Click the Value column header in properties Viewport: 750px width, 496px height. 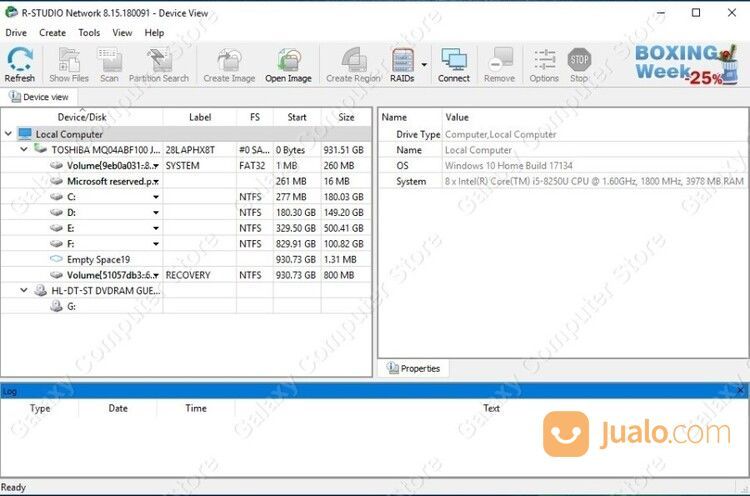click(457, 117)
